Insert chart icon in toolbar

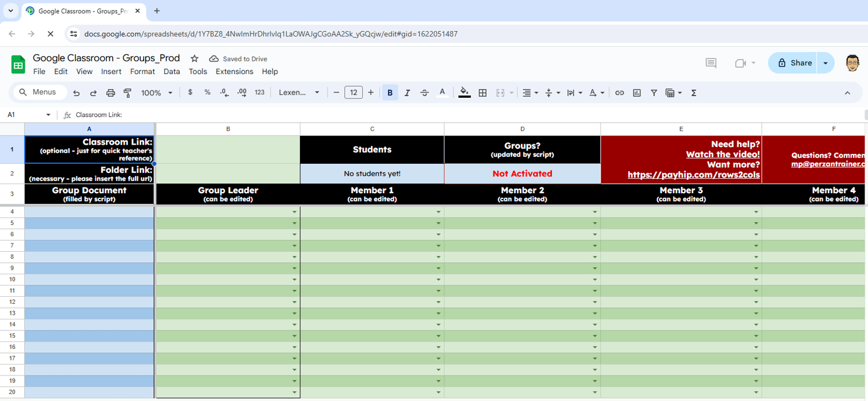tap(637, 93)
